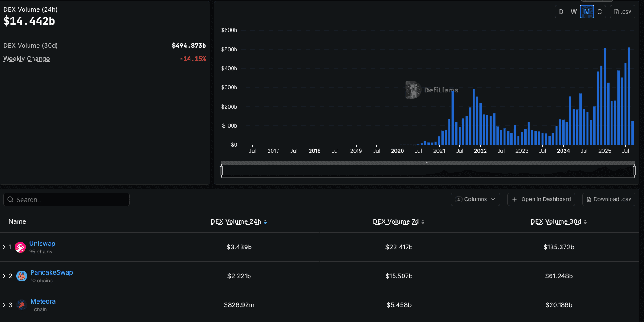Open the PancakeSwap protocol link
Image resolution: width=644 pixels, height=322 pixels.
tap(51, 272)
